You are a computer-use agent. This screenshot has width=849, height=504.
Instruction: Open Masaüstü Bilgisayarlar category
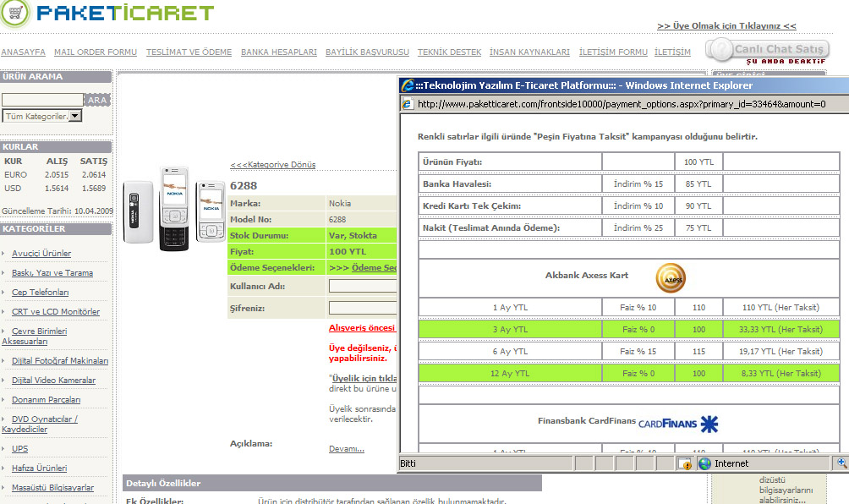(x=52, y=487)
